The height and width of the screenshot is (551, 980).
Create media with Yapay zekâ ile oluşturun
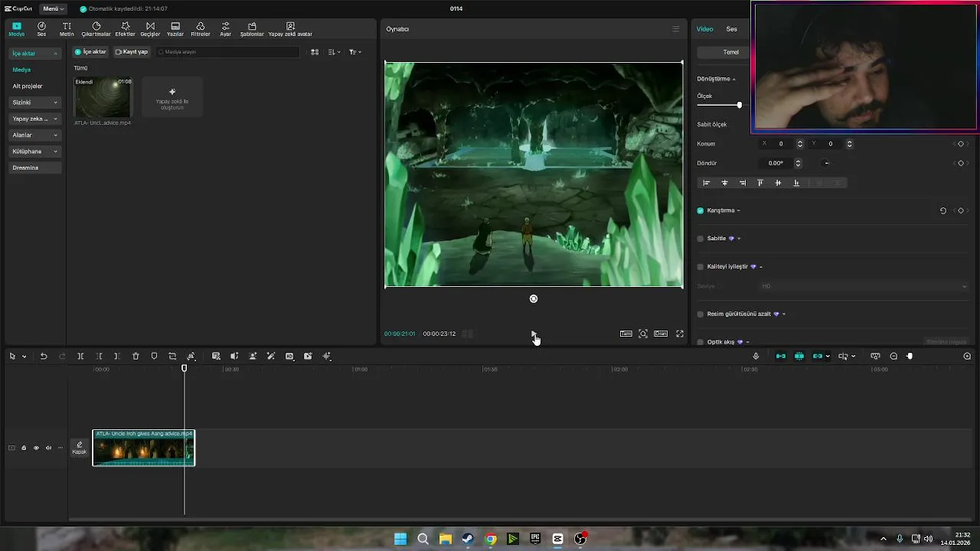click(172, 96)
